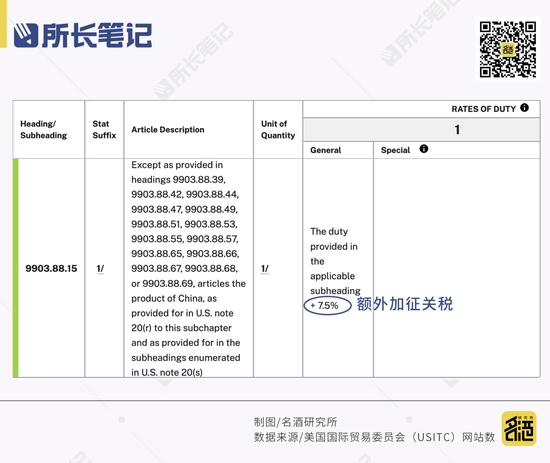Click 'subheadings enumerated' text

pyautogui.click(x=186, y=358)
